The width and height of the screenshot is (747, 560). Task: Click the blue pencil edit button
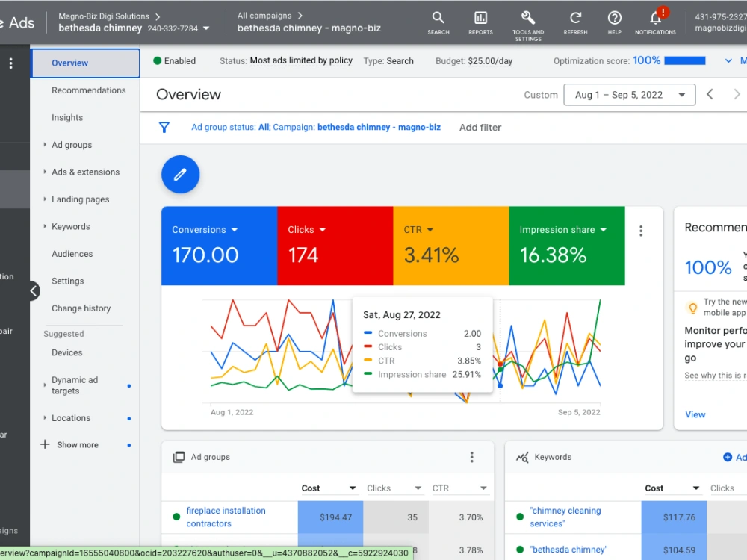pos(180,174)
